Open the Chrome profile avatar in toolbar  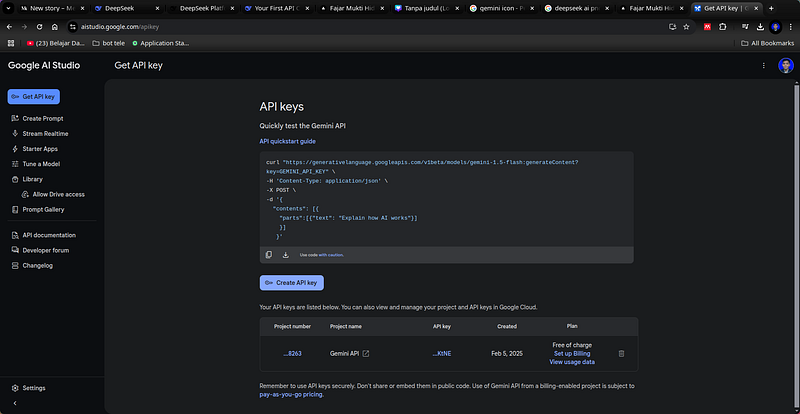(x=776, y=27)
